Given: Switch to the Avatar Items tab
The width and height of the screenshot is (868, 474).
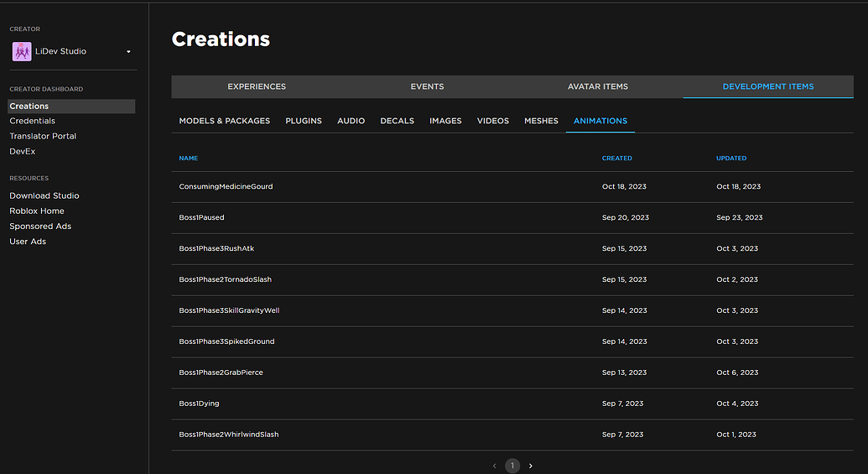Looking at the screenshot, I should (598, 86).
